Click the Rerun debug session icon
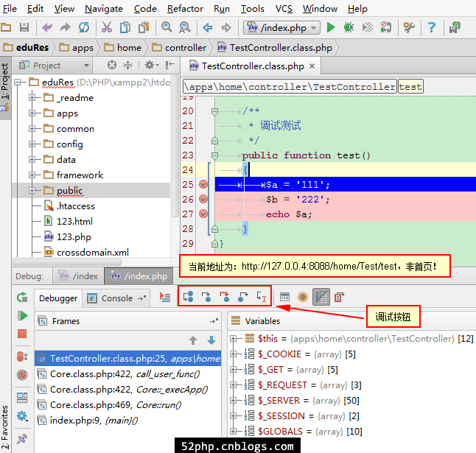Image resolution: width=476 pixels, height=453 pixels. [x=22, y=298]
